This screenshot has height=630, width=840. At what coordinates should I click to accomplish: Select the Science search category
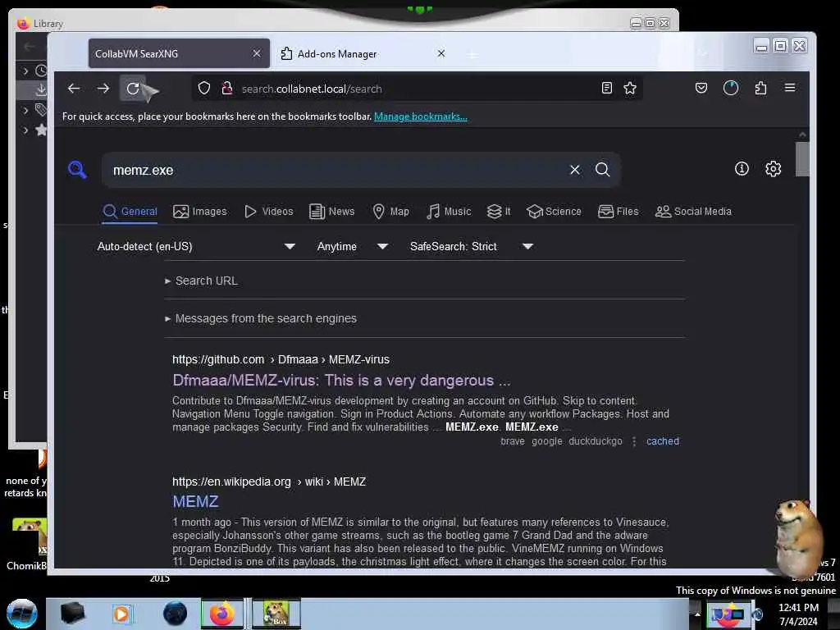pyautogui.click(x=554, y=212)
